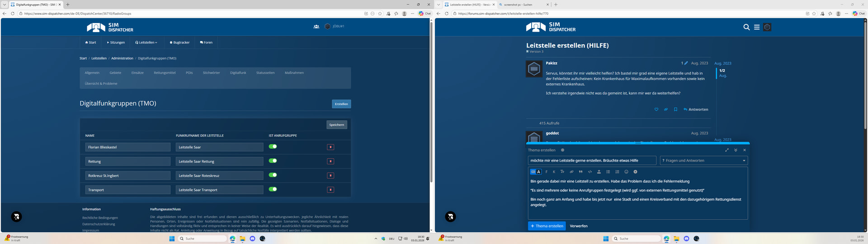Disable call group switch for Rettung
868x244 pixels.
pos(273,161)
